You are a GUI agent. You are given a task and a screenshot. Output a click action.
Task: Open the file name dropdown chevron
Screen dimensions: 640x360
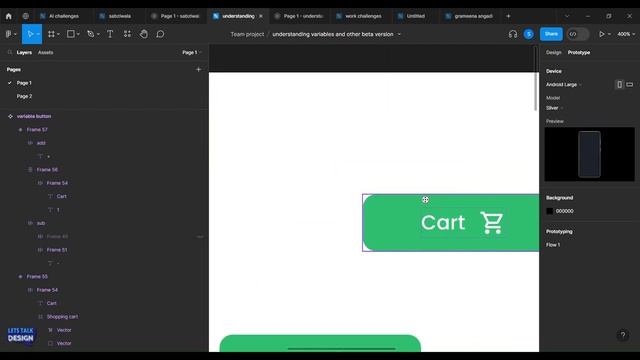tap(399, 34)
